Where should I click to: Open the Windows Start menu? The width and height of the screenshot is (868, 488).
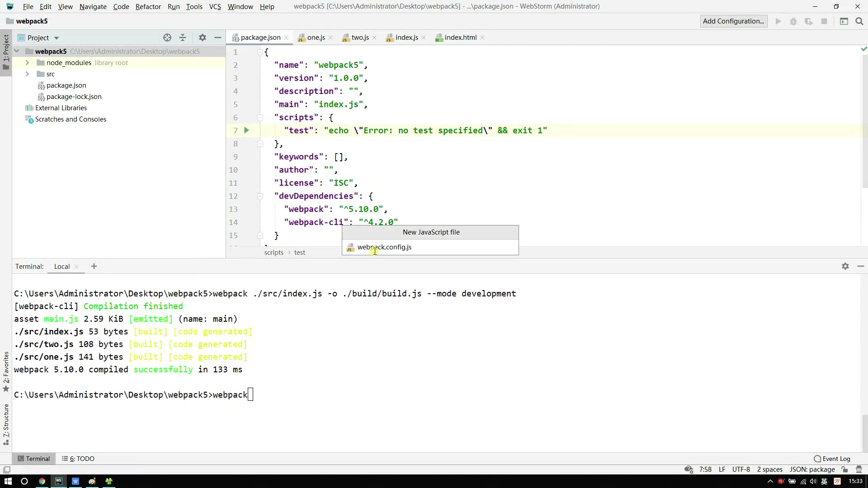tap(8, 481)
